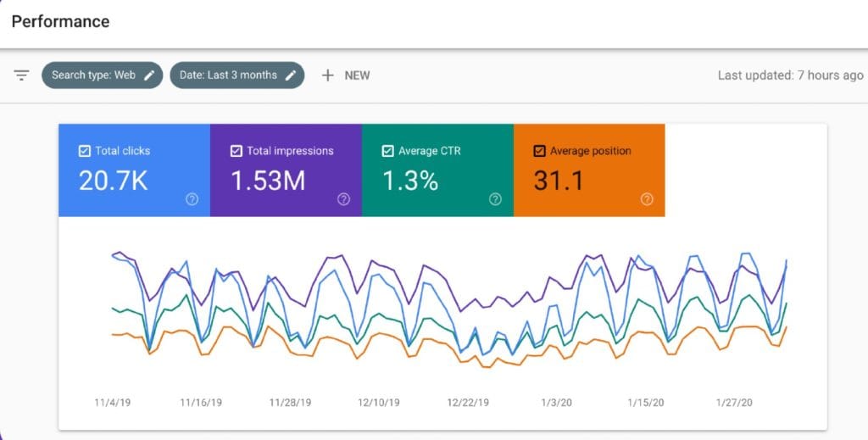868x440 pixels.
Task: Toggle the Average position checkbox
Action: 539,151
